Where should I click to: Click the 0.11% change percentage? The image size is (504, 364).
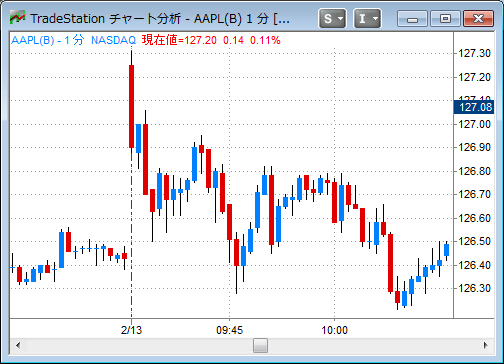coord(265,40)
